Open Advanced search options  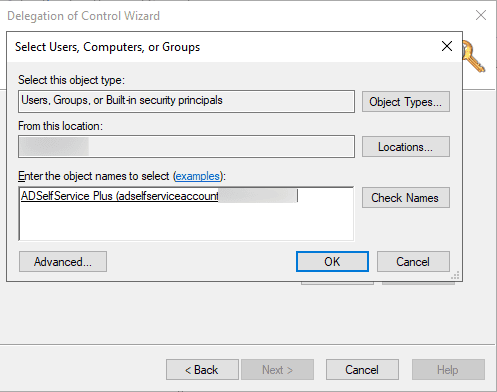point(63,262)
